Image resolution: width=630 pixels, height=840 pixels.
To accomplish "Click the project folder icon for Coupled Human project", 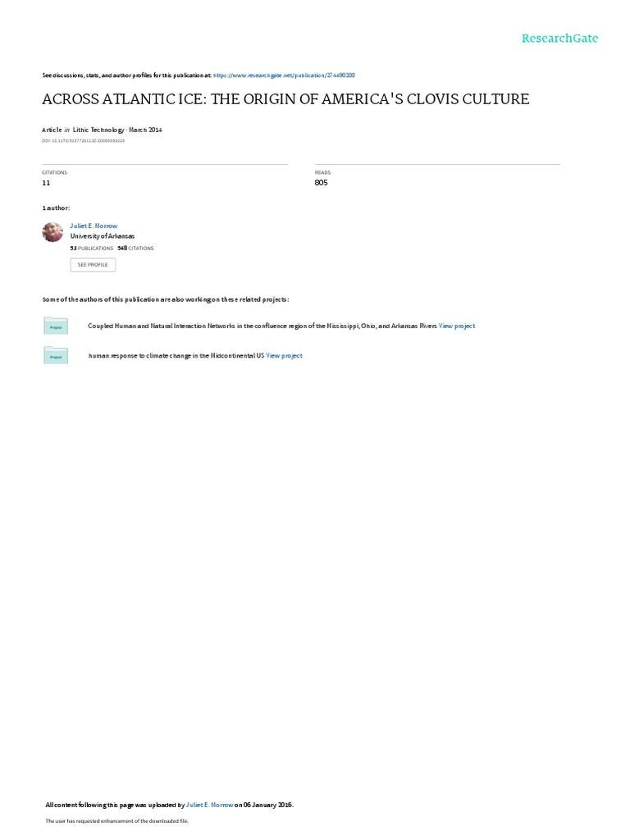I will pyautogui.click(x=56, y=326).
